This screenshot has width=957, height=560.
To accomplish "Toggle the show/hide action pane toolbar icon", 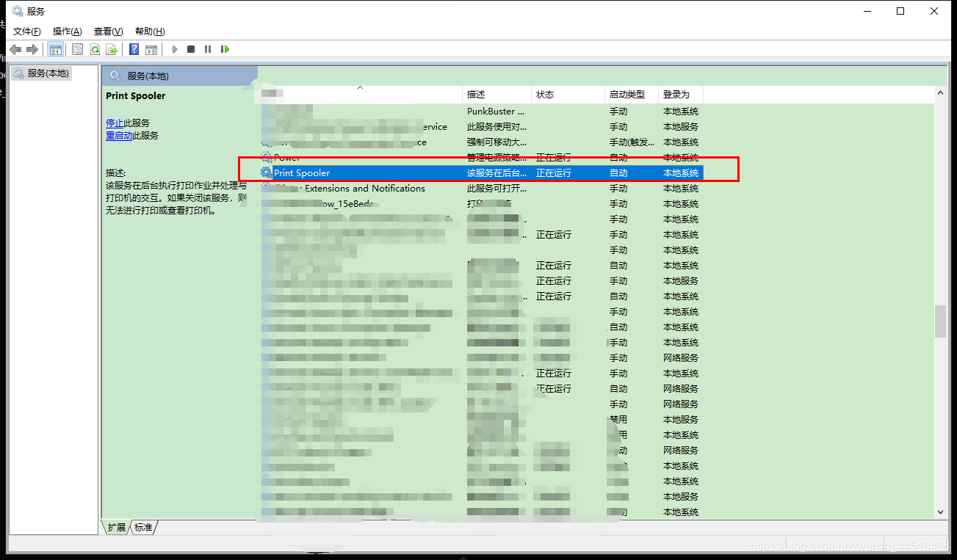I will pyautogui.click(x=151, y=49).
